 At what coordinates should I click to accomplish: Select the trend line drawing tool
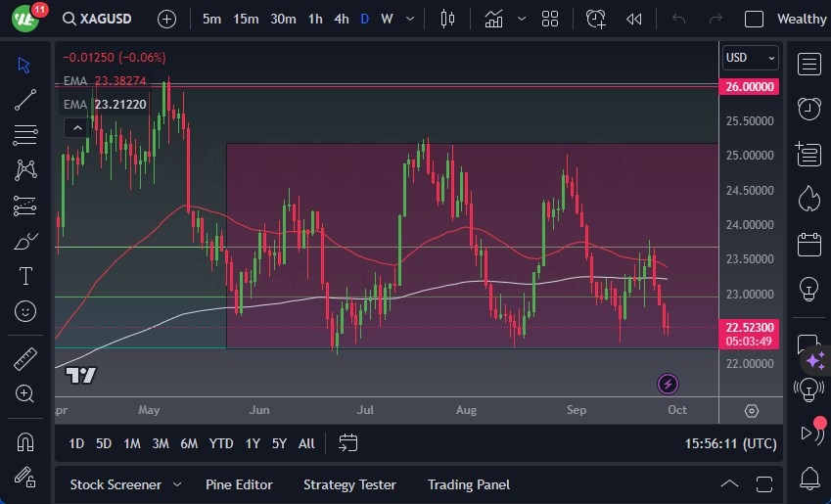tap(25, 100)
